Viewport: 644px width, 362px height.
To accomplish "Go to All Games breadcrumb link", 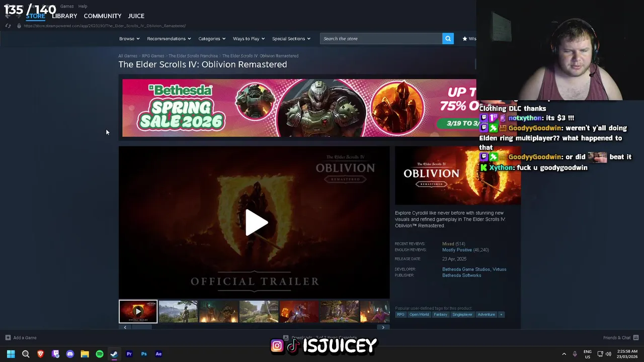I will pyautogui.click(x=128, y=56).
